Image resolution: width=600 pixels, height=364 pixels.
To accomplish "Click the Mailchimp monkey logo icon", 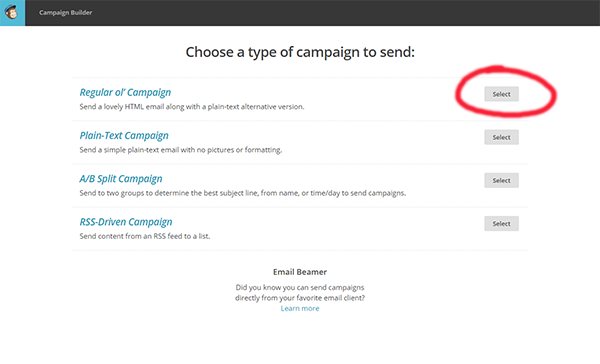I will click(x=12, y=13).
